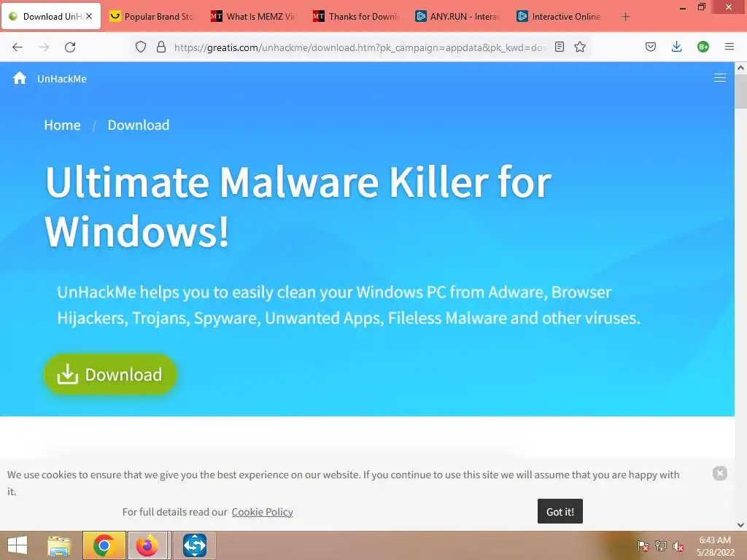Accept cookies with Got it!

tap(560, 511)
